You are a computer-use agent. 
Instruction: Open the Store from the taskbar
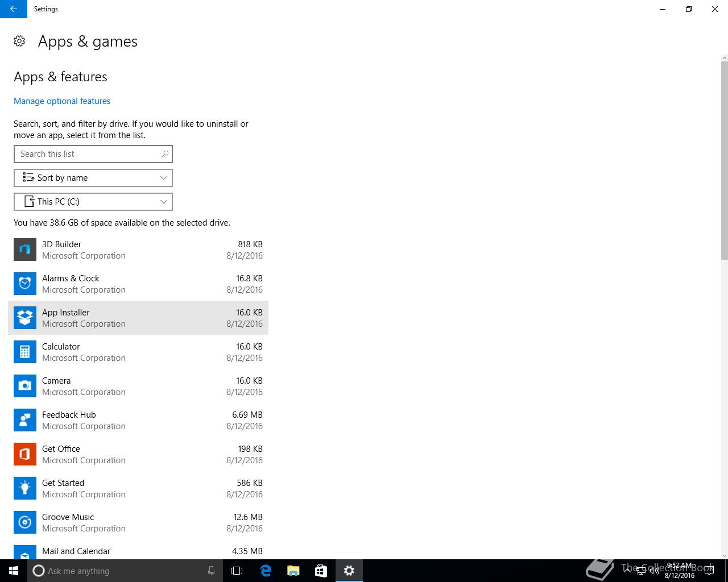(321, 571)
